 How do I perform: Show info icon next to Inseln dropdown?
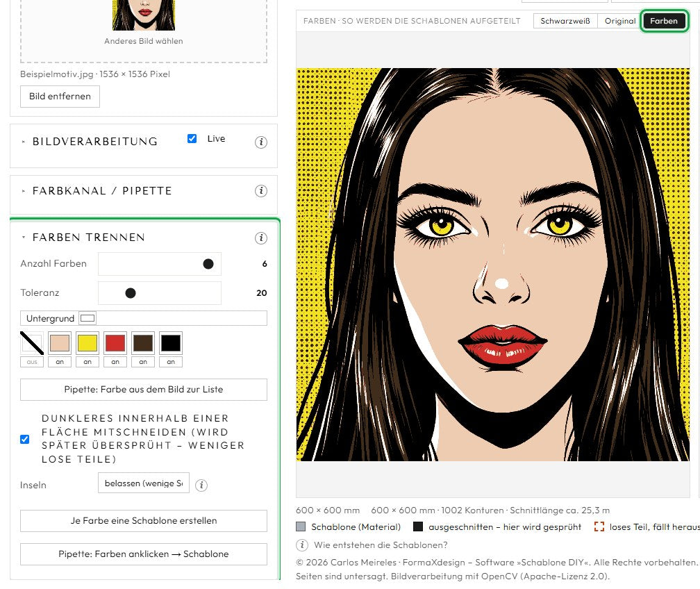tap(201, 485)
